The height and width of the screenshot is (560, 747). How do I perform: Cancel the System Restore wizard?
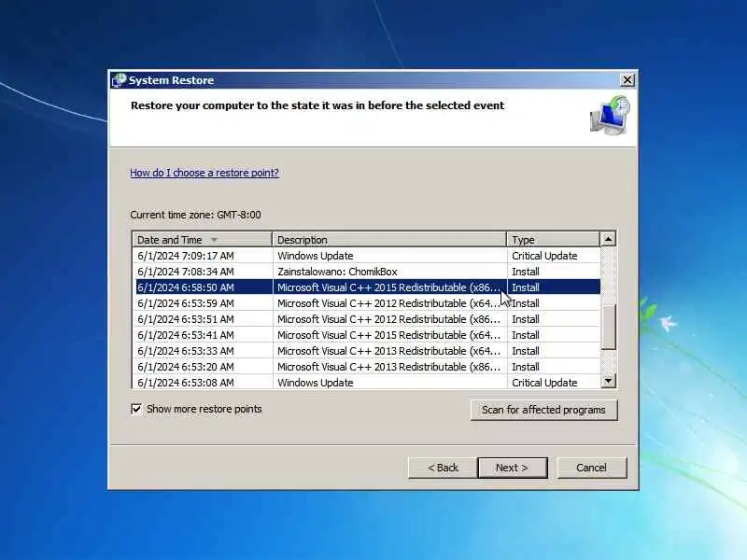[x=591, y=468]
